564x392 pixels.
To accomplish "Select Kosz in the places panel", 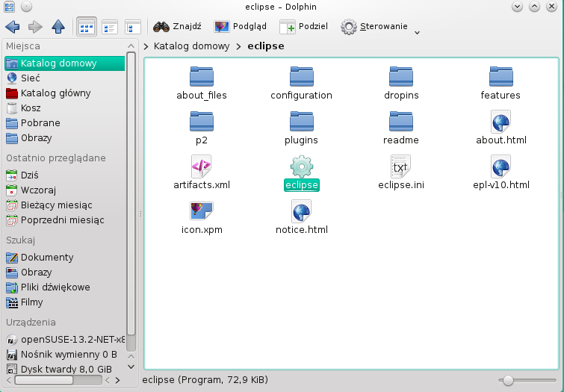I will coord(31,108).
